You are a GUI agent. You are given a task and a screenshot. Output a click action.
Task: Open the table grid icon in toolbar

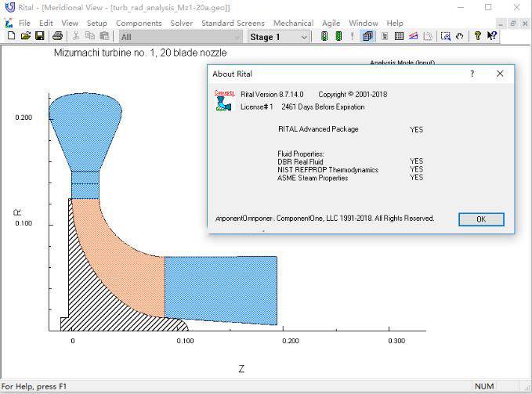point(399,36)
